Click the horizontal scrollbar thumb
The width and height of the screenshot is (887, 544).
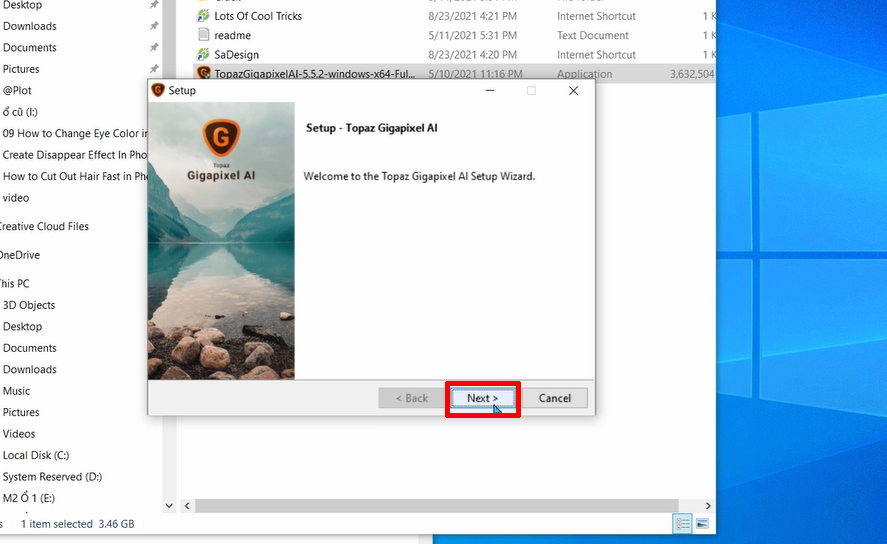coord(437,506)
